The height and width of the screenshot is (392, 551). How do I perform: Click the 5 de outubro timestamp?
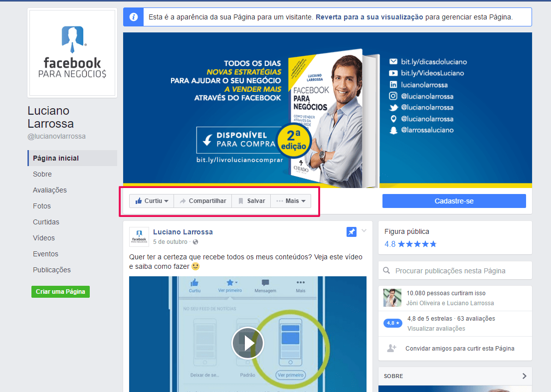(170, 242)
